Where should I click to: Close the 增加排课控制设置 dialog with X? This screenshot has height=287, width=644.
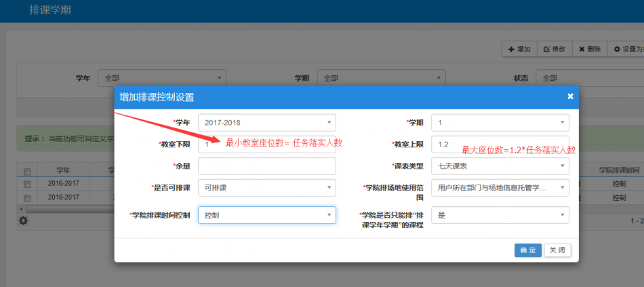click(570, 96)
